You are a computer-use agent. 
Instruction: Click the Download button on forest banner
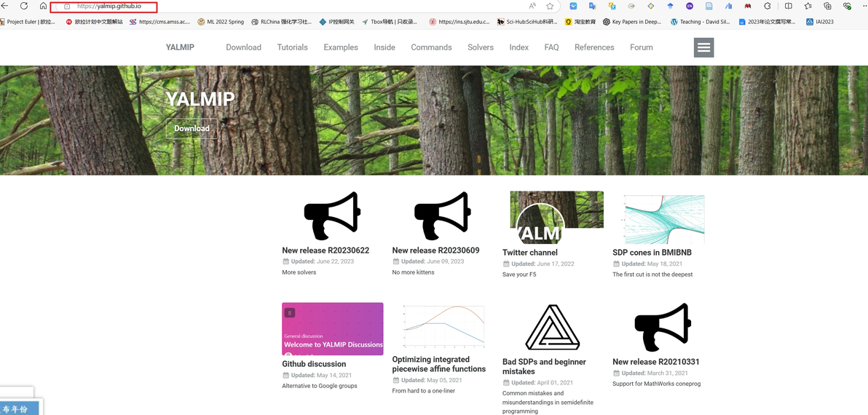[x=192, y=128]
